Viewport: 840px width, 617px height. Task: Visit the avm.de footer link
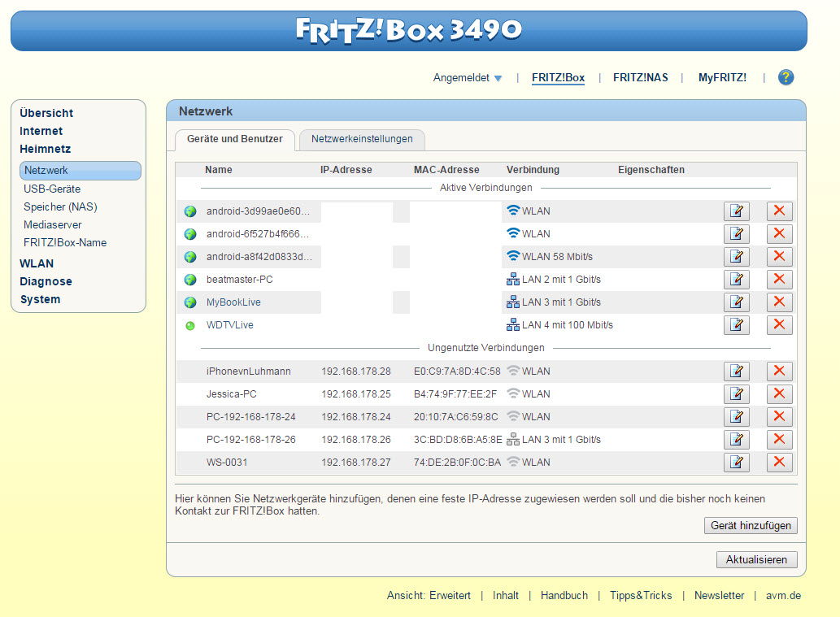coord(783,596)
